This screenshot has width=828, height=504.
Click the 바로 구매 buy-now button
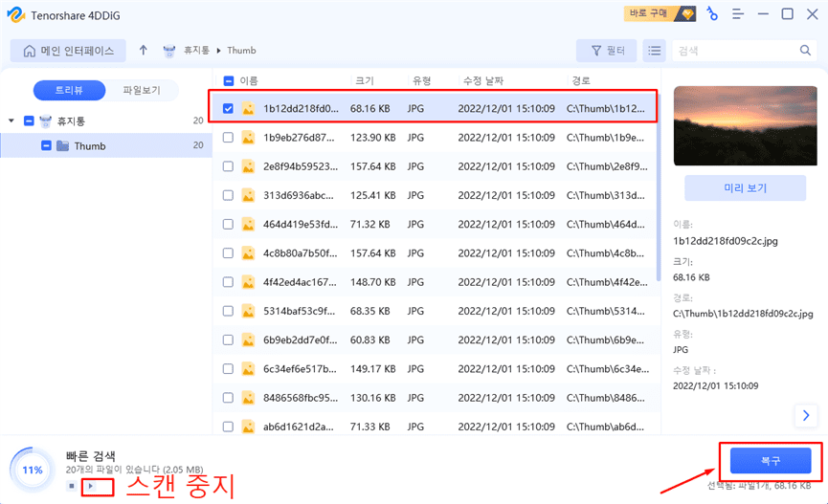[660, 13]
